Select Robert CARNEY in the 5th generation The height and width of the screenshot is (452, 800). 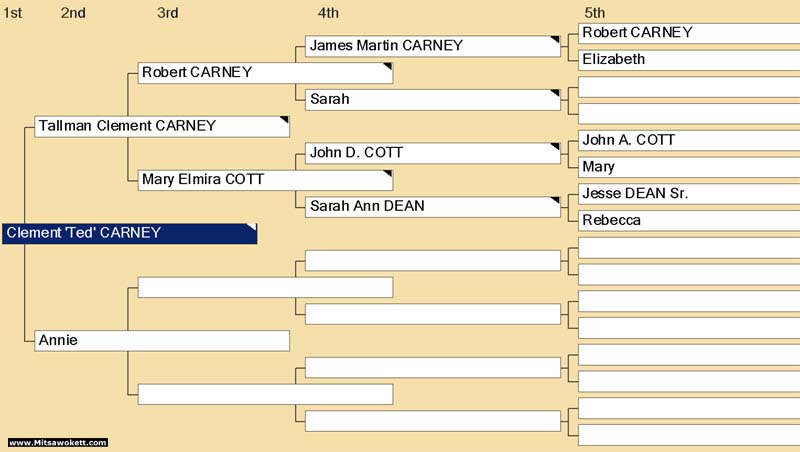point(689,33)
